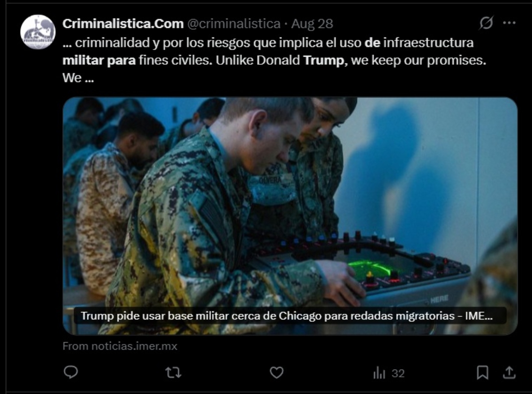532x394 pixels.
Task: Open the Aug 28 post timestamp
Action: 312,23
